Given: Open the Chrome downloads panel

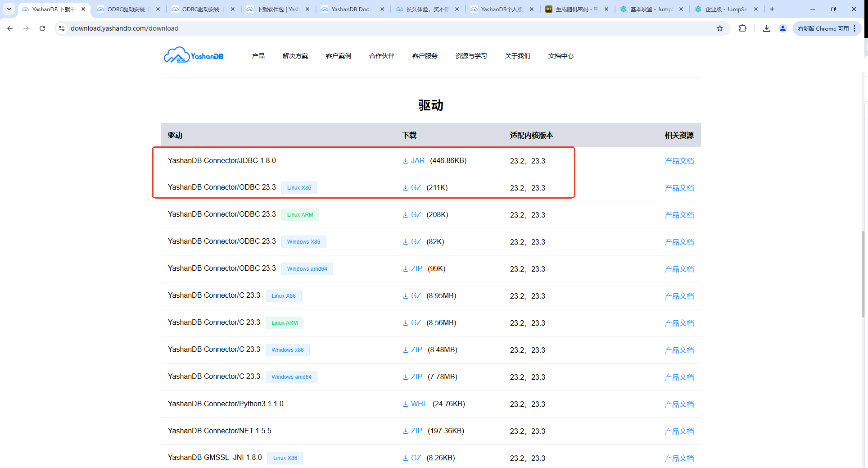Looking at the screenshot, I should [767, 28].
